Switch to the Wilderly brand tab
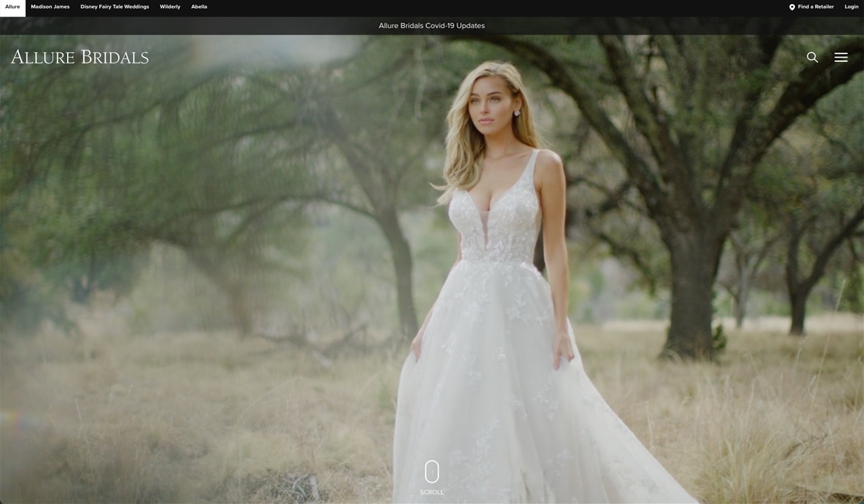 click(170, 7)
